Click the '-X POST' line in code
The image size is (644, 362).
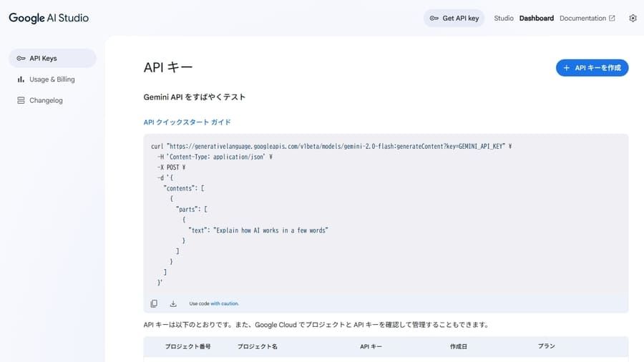point(171,167)
